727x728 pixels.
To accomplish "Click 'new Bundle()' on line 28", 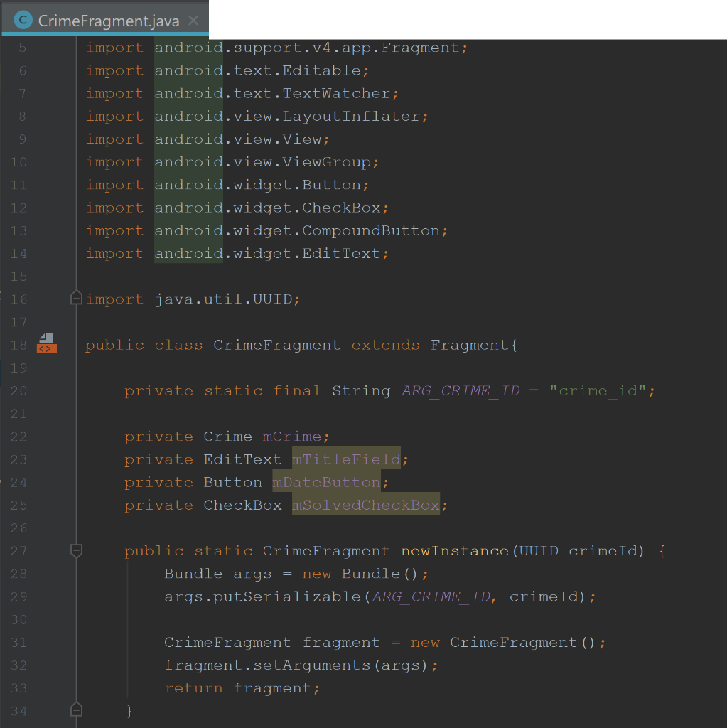I will (x=360, y=574).
